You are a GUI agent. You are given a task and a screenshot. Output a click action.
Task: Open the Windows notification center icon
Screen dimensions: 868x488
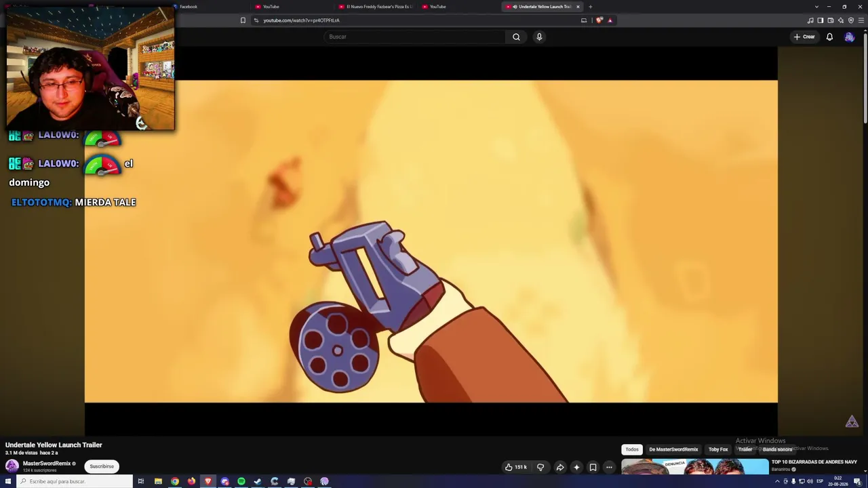[x=857, y=481]
